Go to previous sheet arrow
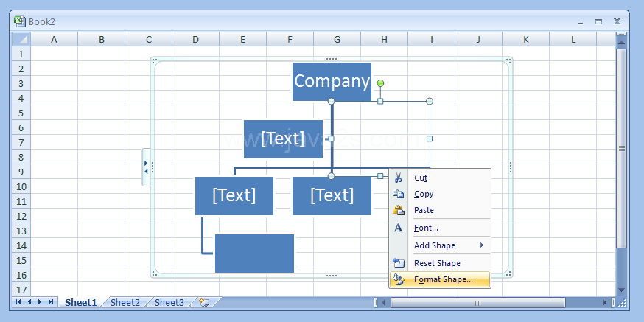This screenshot has width=644, height=322. [29, 302]
